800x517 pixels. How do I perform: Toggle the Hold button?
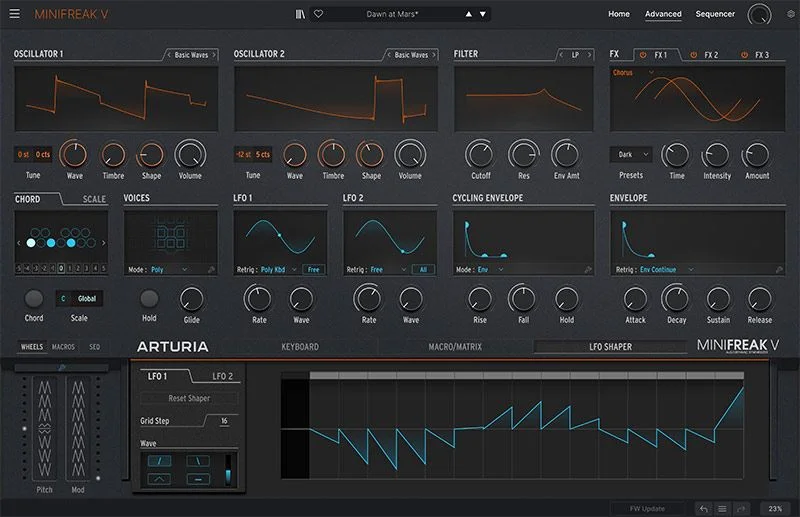149,299
